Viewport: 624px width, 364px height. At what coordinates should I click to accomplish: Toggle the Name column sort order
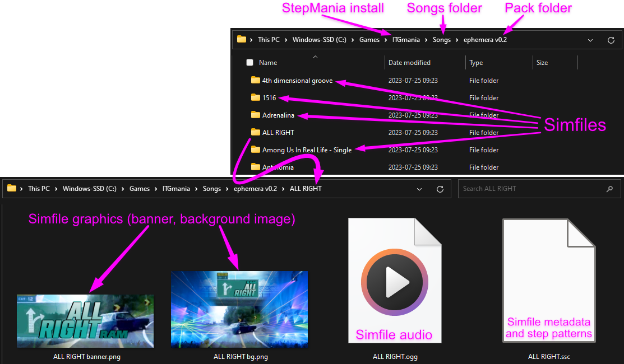click(x=268, y=62)
